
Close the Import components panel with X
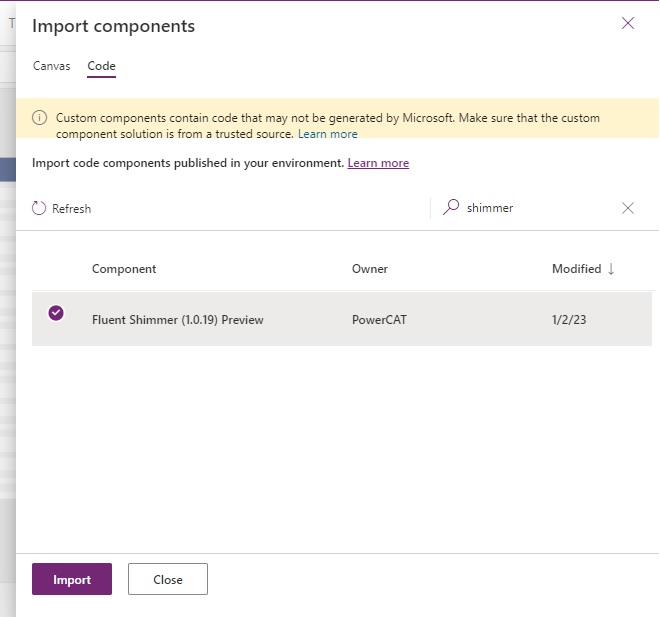[x=628, y=24]
